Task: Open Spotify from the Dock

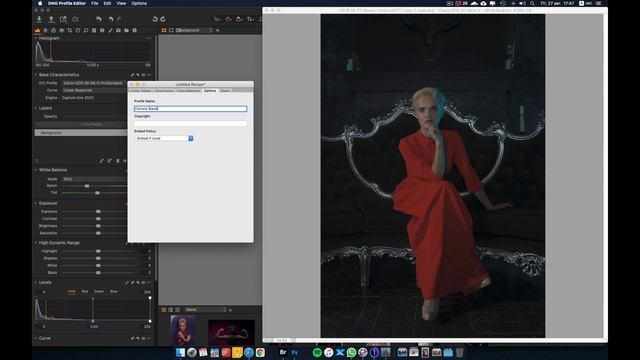Action: [x=317, y=352]
